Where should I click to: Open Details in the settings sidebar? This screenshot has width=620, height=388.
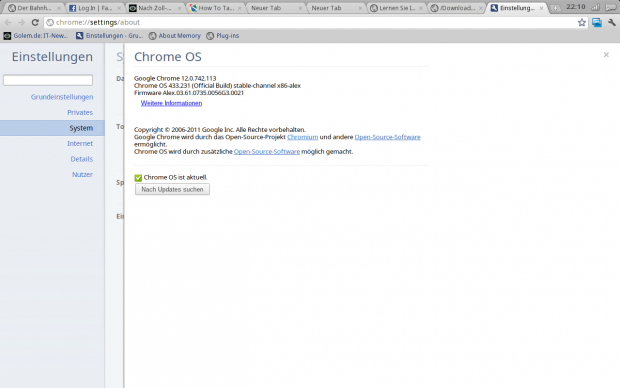coord(82,159)
